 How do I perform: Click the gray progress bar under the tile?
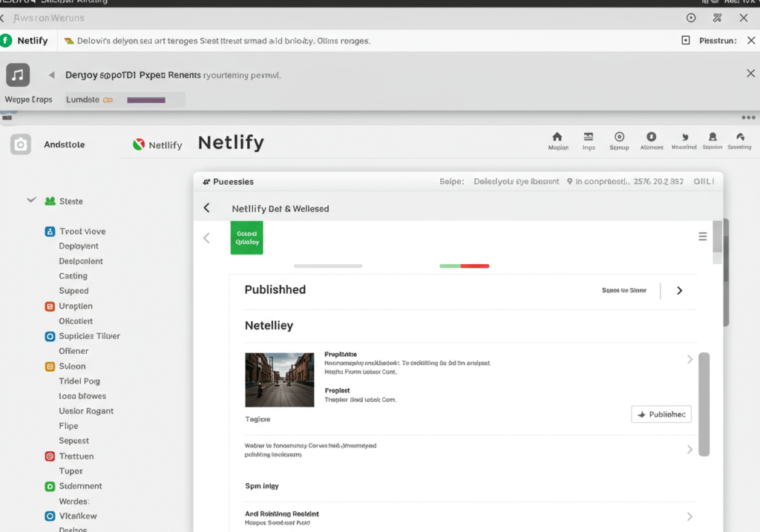point(328,266)
